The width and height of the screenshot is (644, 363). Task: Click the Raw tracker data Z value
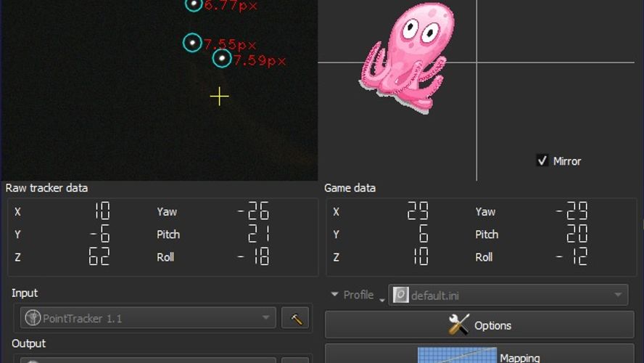click(x=99, y=257)
